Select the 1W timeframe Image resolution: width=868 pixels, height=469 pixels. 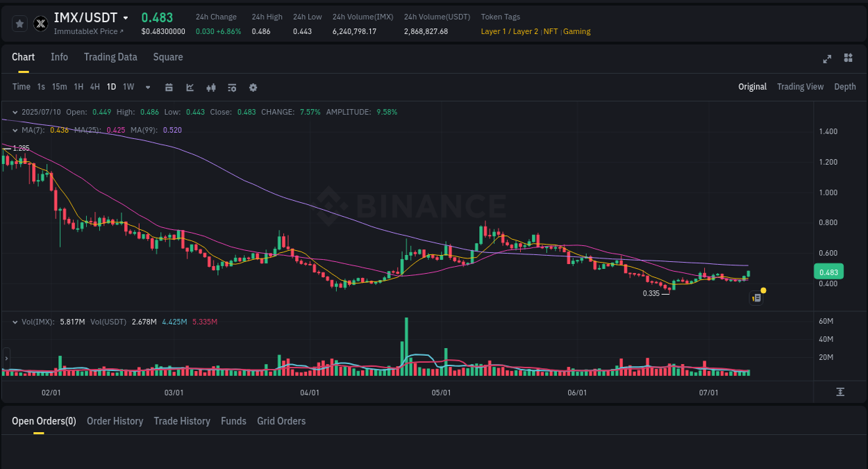[x=128, y=87]
